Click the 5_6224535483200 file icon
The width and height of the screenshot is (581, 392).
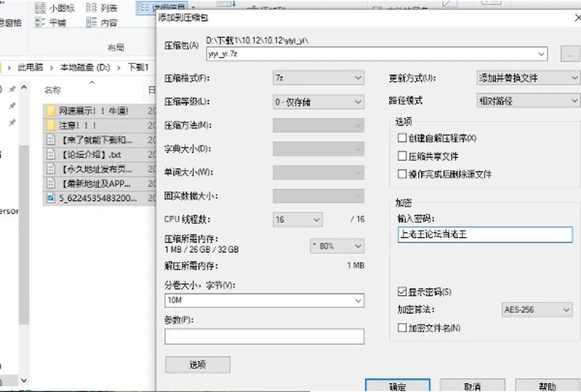[51, 198]
